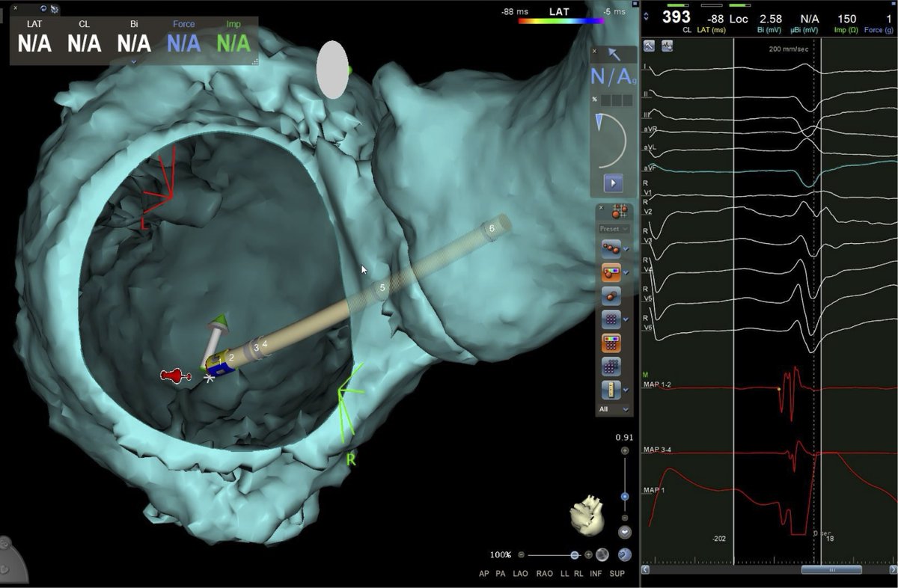The image size is (898, 588).
Task: Click the refresh icon on the LAT info panel
Action: [x=43, y=9]
